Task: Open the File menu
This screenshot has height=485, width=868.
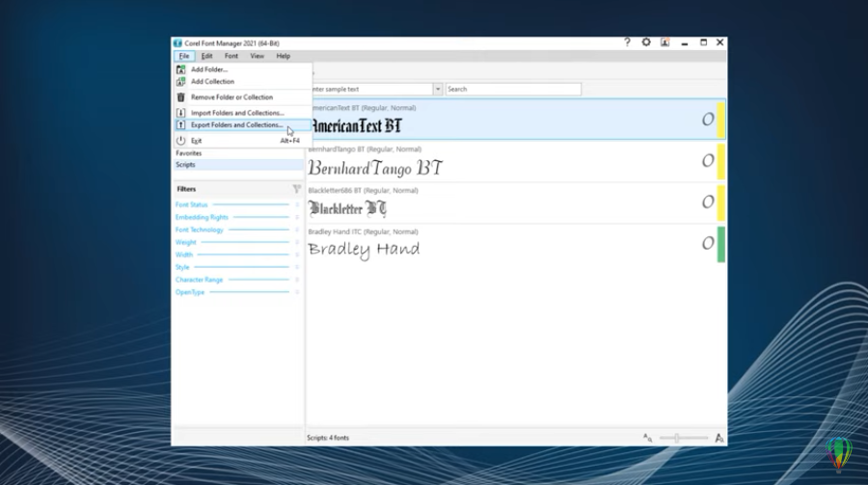Action: coord(184,56)
